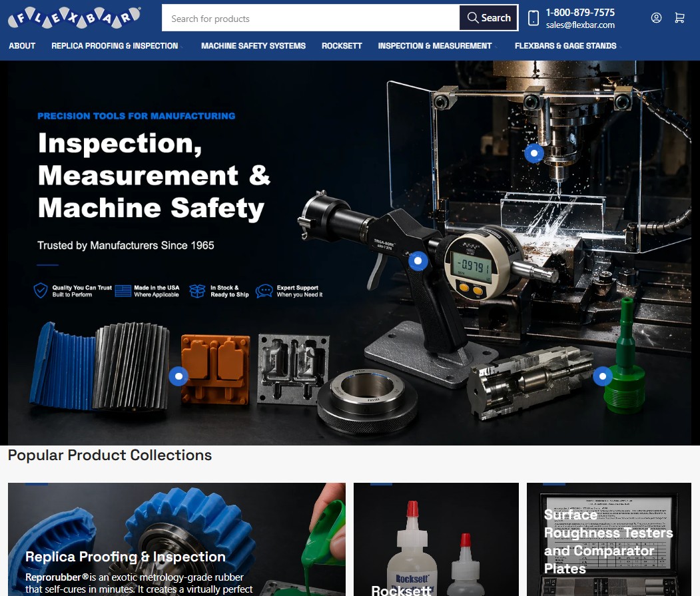Open the user account icon
Viewport: 700px width, 596px height.
click(656, 18)
